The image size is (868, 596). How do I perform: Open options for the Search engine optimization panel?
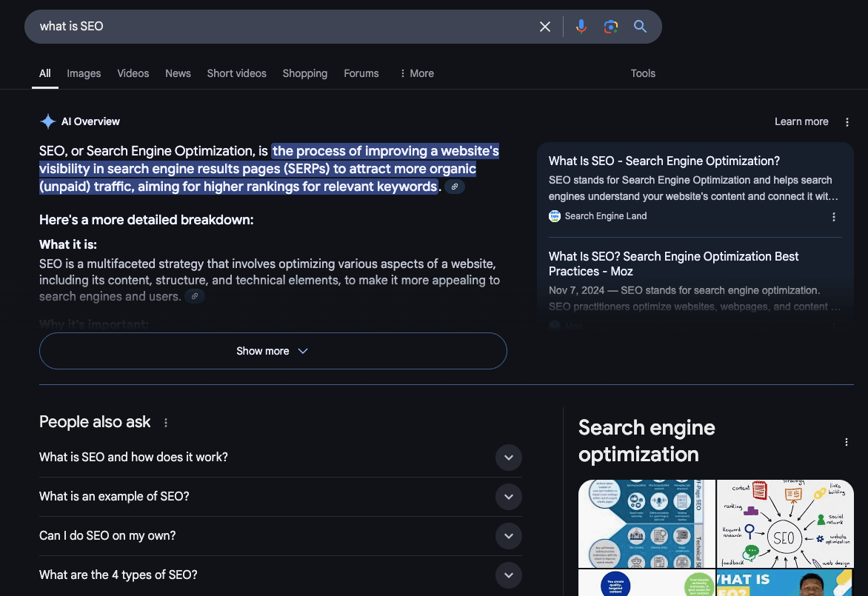(x=847, y=441)
